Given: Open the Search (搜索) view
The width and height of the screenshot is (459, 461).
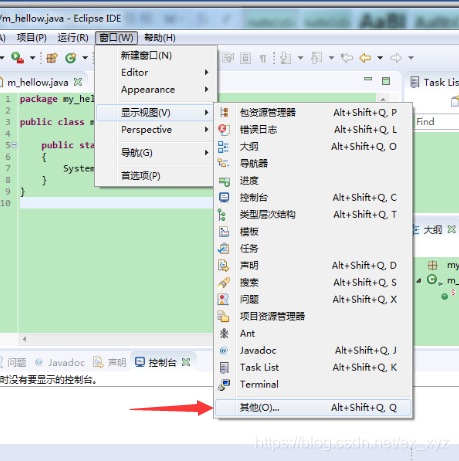Looking at the screenshot, I should tap(313, 283).
